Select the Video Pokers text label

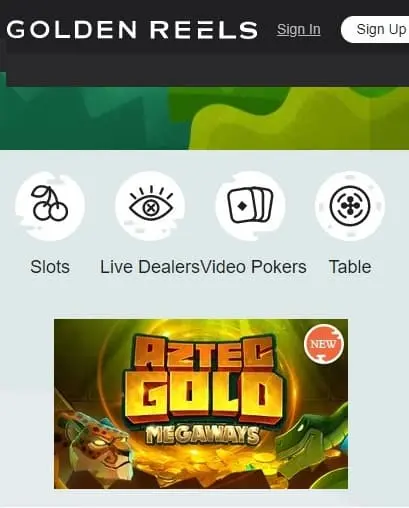[254, 267]
